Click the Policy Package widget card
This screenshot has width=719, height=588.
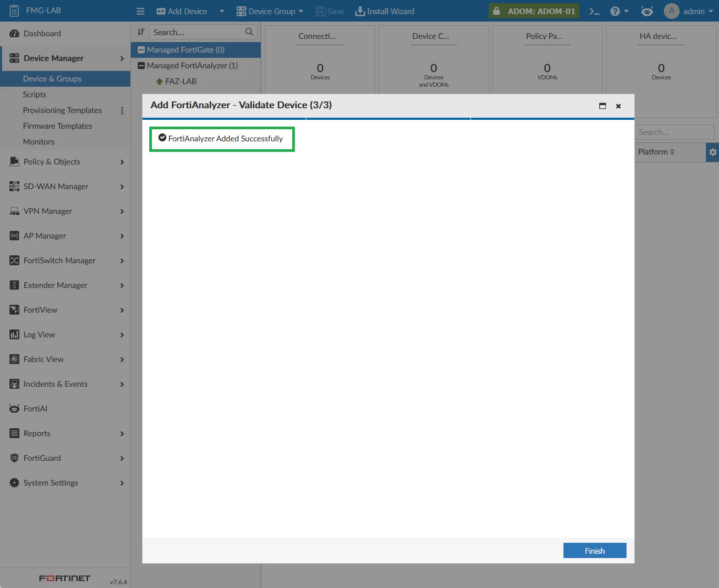[x=547, y=59]
